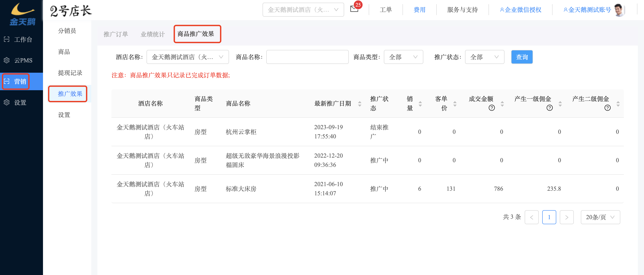Select the 营销 sidebar item
The height and width of the screenshot is (275, 644).
coord(21,81)
